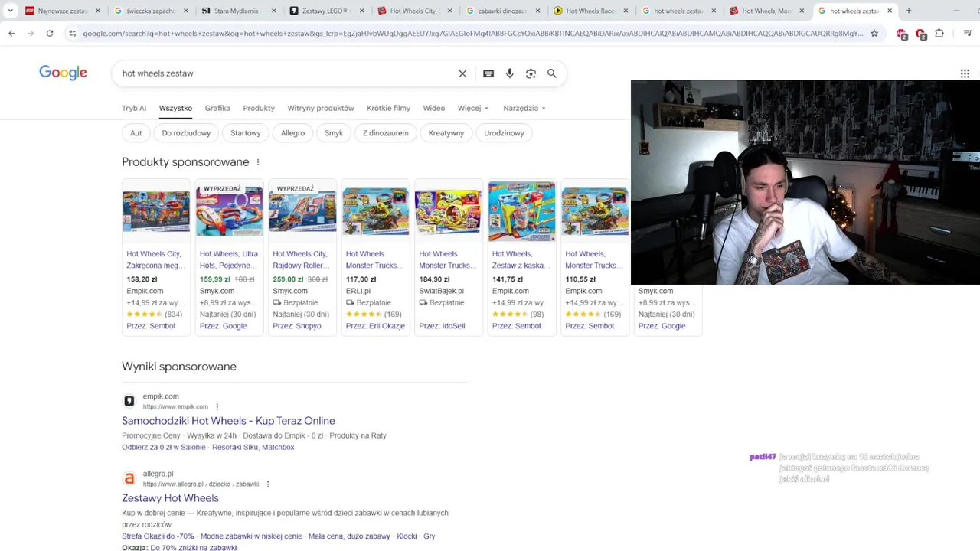Screen dimensions: 980x551
Task: Click the browser address bar URL
Action: 472,34
